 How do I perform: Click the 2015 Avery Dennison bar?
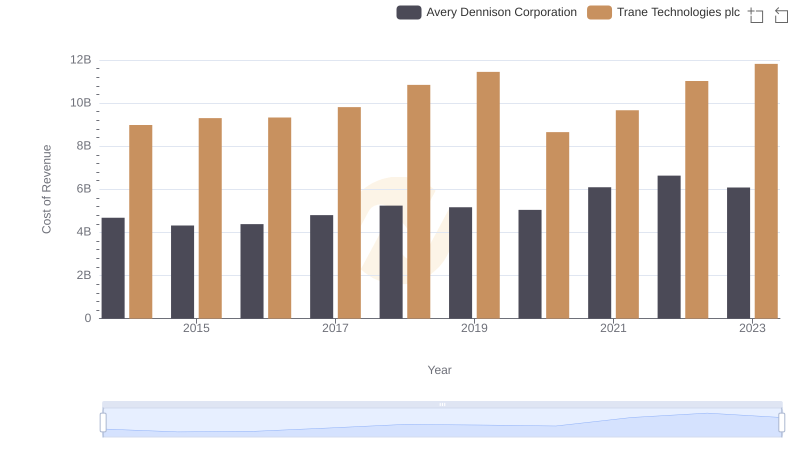click(x=183, y=272)
